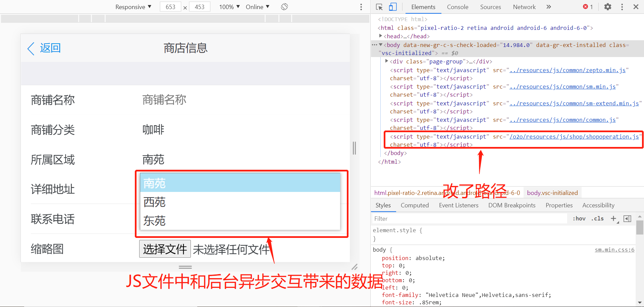Screen dimensions: 644x307
Task: Switch to the Console tab
Action: 458,7
